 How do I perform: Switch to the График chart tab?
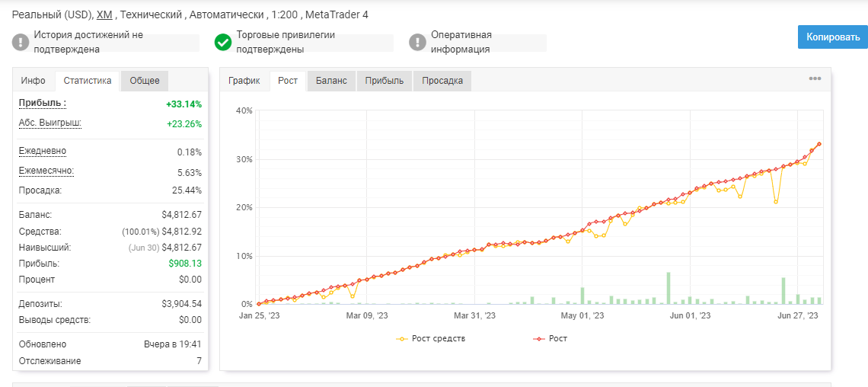(244, 81)
